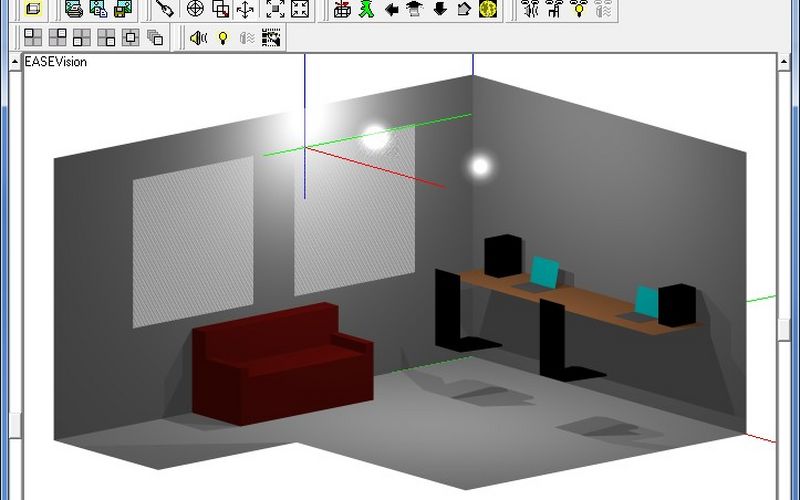Select top-right quadrant viewport layout
The width and height of the screenshot is (800, 500).
(x=58, y=37)
